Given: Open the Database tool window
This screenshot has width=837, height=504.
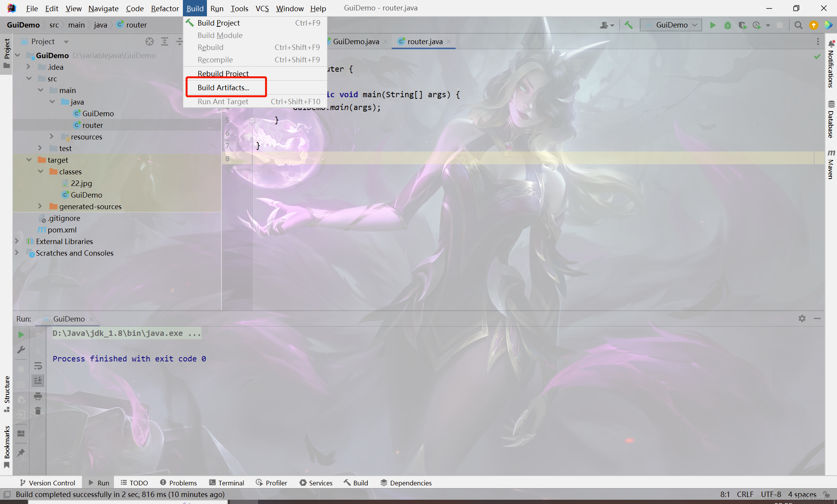Looking at the screenshot, I should tap(831, 119).
